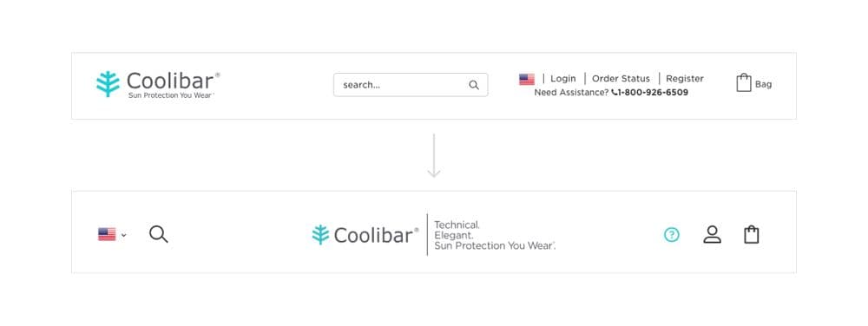Open the shopping bag icon next to Bag label
868x326 pixels.
click(744, 83)
